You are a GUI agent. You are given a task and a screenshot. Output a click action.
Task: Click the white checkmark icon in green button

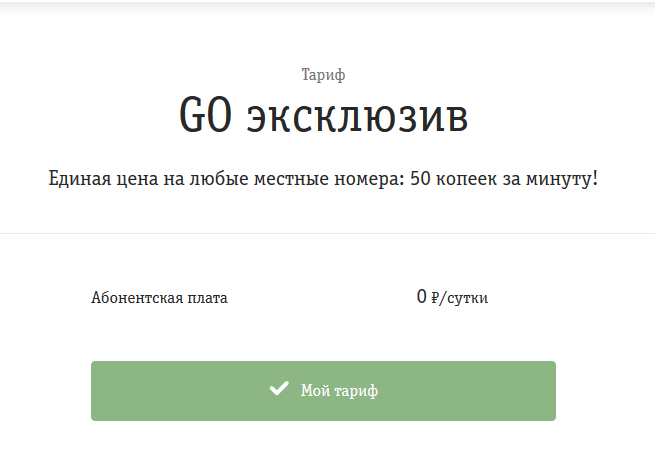pyautogui.click(x=279, y=388)
